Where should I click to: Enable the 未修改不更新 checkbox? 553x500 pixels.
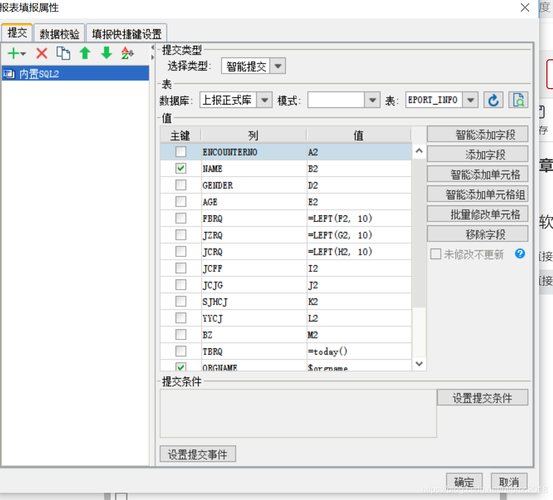coord(436,254)
